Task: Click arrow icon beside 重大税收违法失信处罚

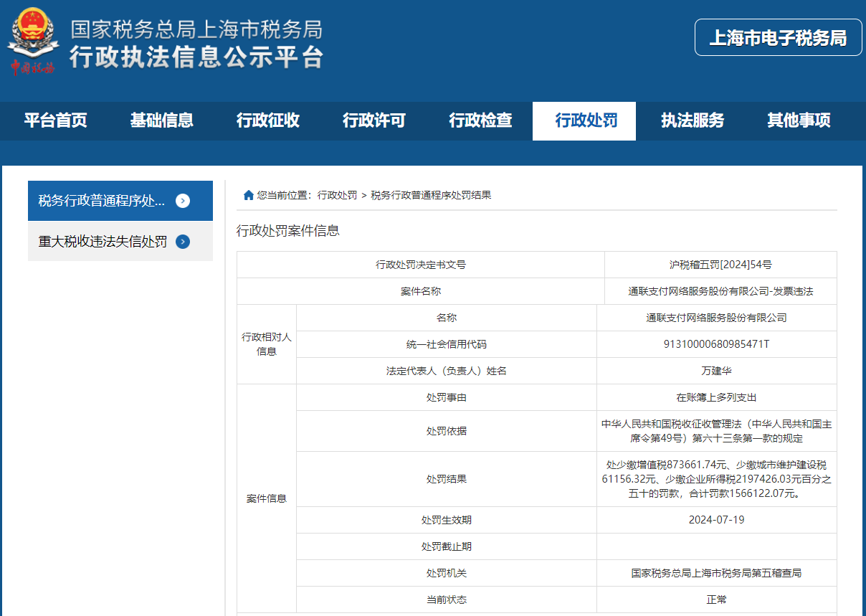Action: click(x=183, y=242)
